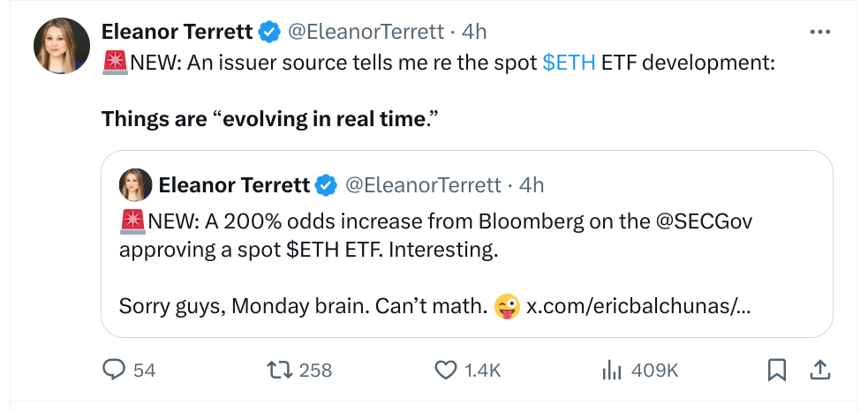Bookmark this tweet

coord(777,371)
